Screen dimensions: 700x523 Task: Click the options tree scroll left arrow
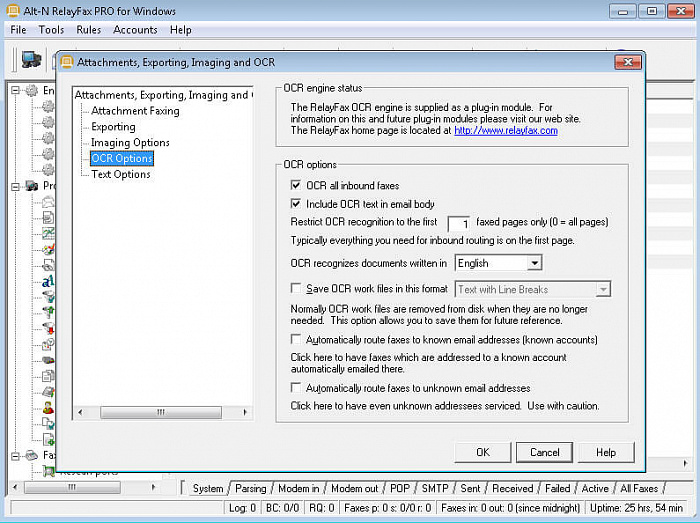coord(80,412)
